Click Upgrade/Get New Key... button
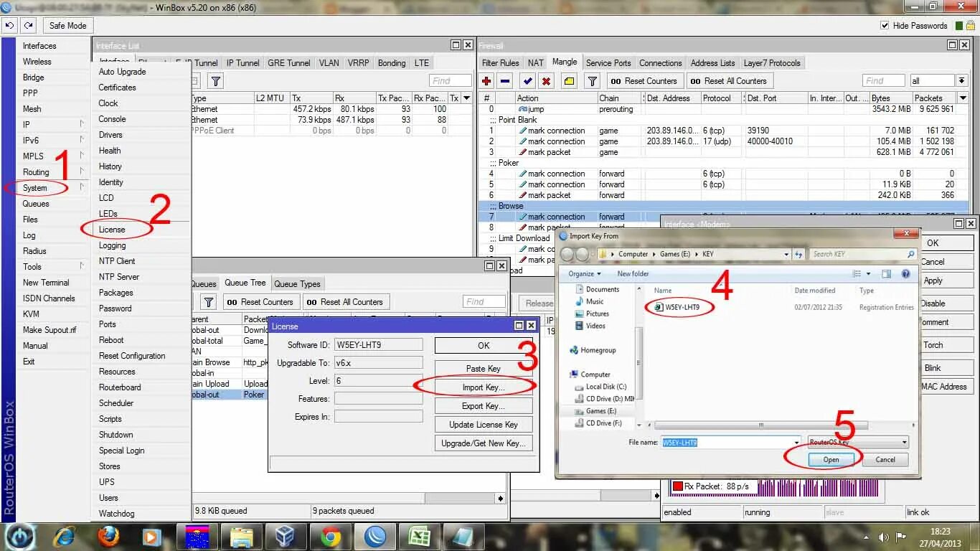This screenshot has height=551, width=980. tap(484, 443)
